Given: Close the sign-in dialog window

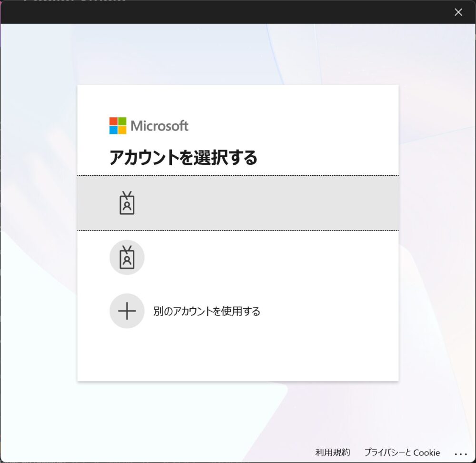Looking at the screenshot, I should pos(458,12).
